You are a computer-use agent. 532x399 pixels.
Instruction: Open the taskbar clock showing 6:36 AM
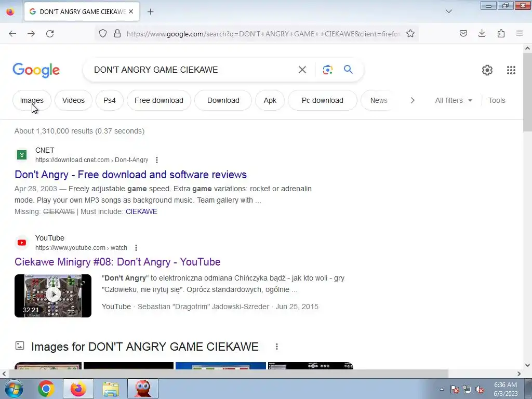tap(506, 389)
